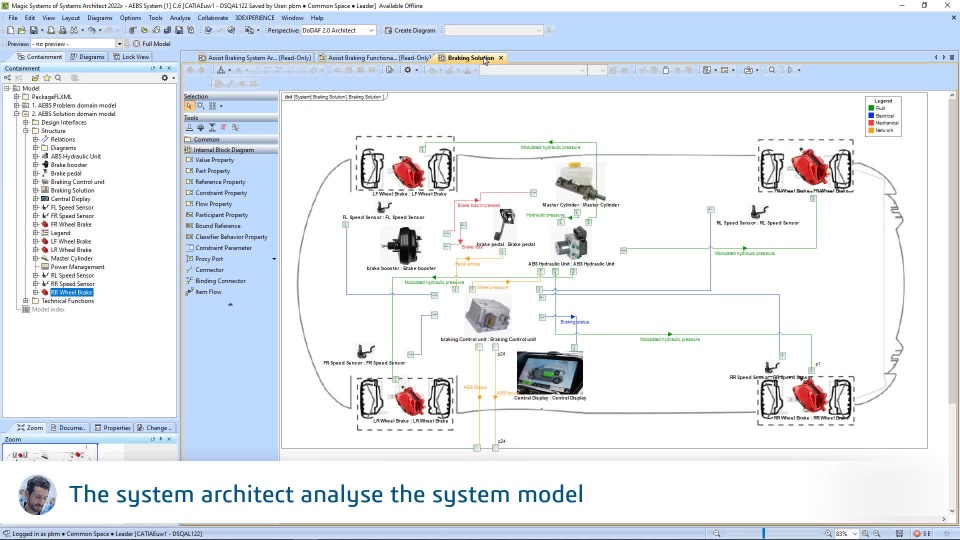This screenshot has height=540, width=960.
Task: Click the selection arrow tool in palette
Action: click(189, 106)
